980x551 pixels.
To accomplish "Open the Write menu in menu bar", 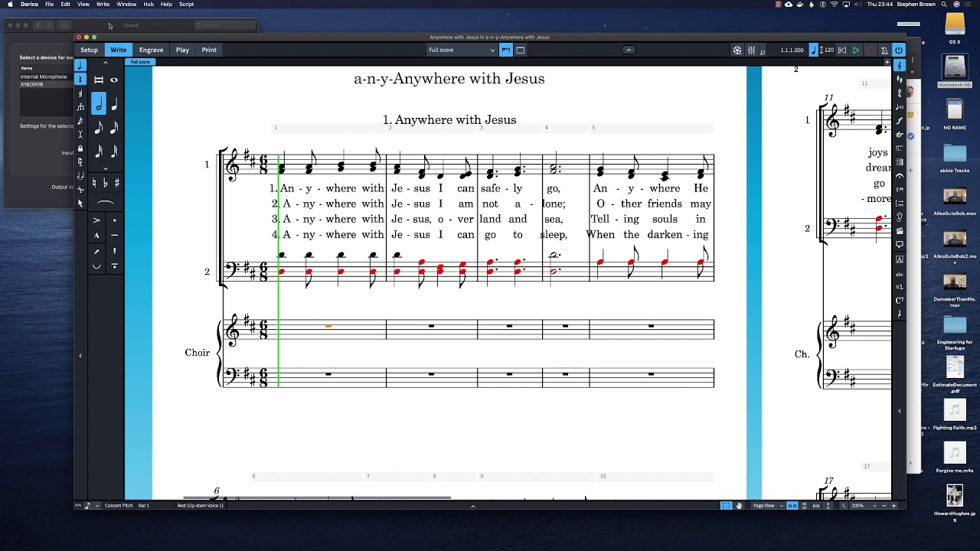I will [x=103, y=4].
